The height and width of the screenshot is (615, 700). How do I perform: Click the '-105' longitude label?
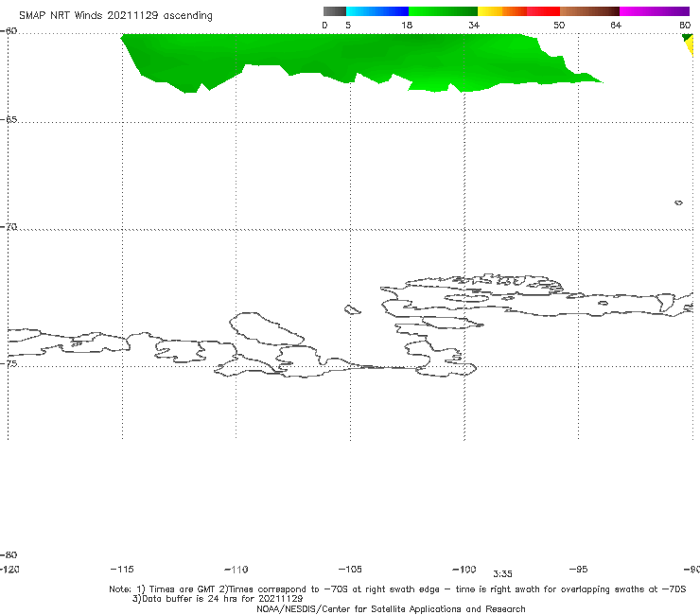pyautogui.click(x=350, y=570)
